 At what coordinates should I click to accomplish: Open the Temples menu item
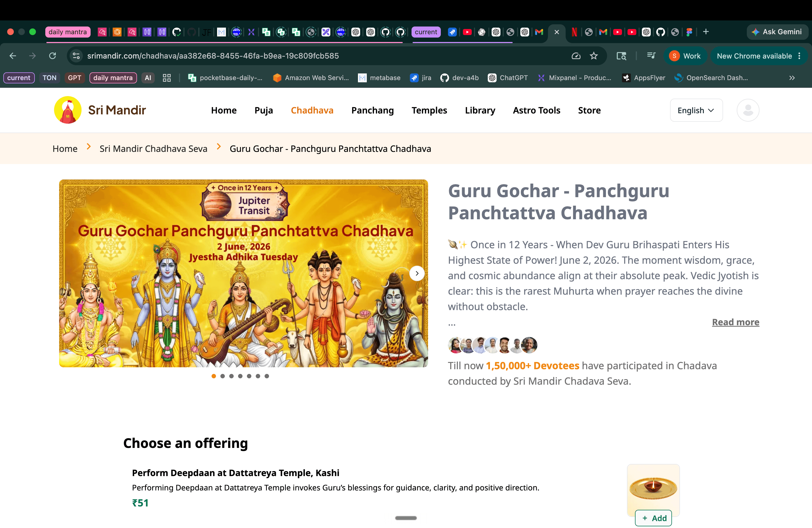429,110
